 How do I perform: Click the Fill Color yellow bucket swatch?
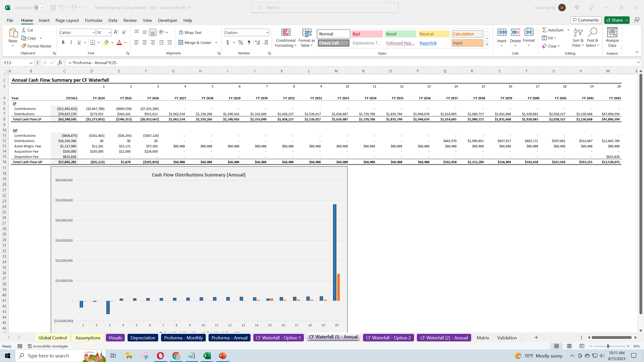click(x=107, y=42)
